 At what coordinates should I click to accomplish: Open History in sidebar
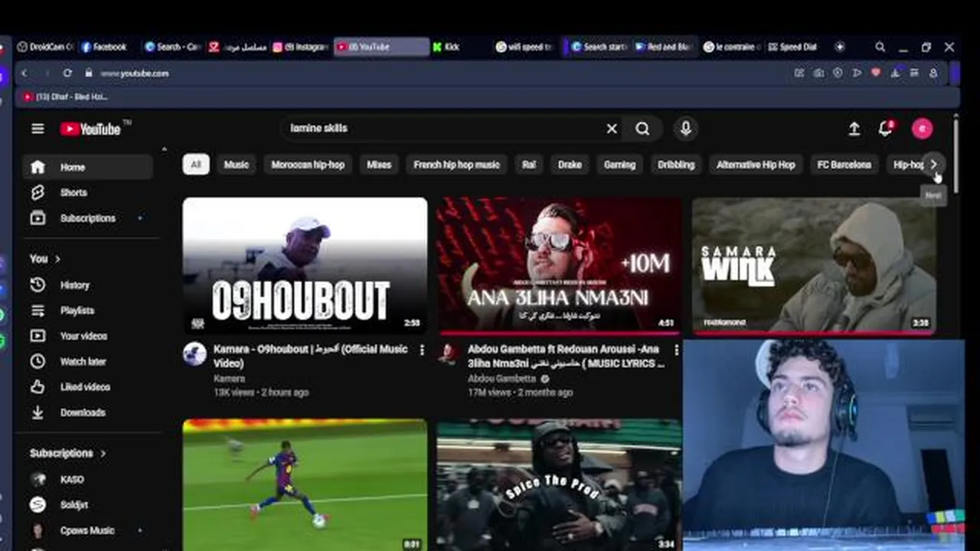click(x=87, y=285)
